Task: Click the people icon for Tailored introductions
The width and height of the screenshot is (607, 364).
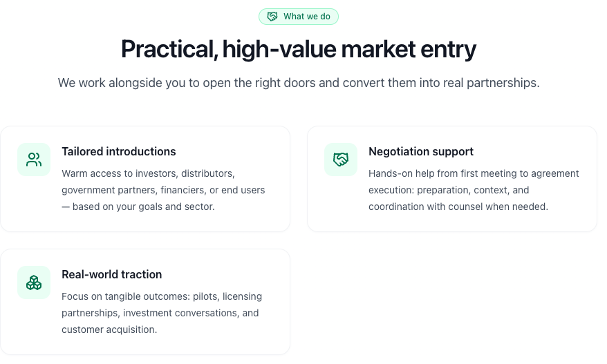Action: pyautogui.click(x=34, y=160)
